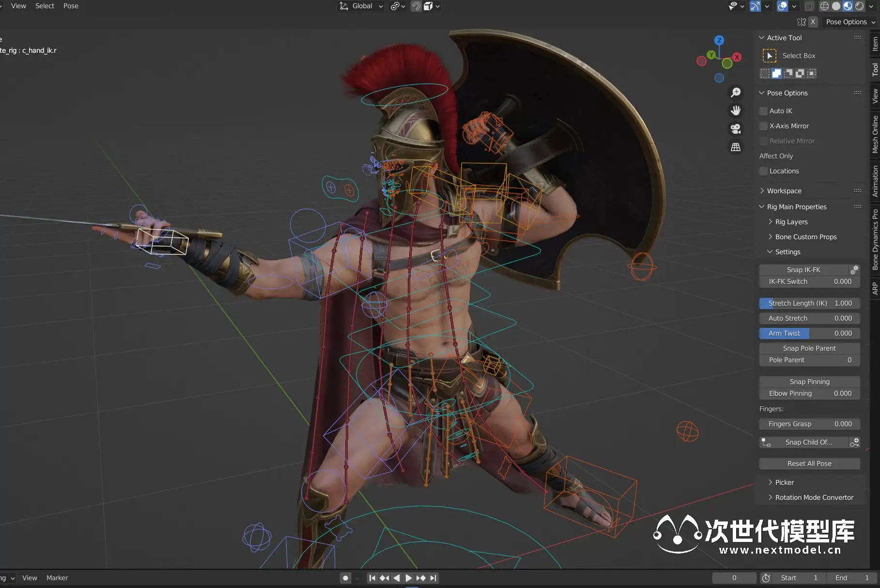Screen dimensions: 880x588
Task: Switch to the Animation sidebar tab
Action: click(x=875, y=181)
